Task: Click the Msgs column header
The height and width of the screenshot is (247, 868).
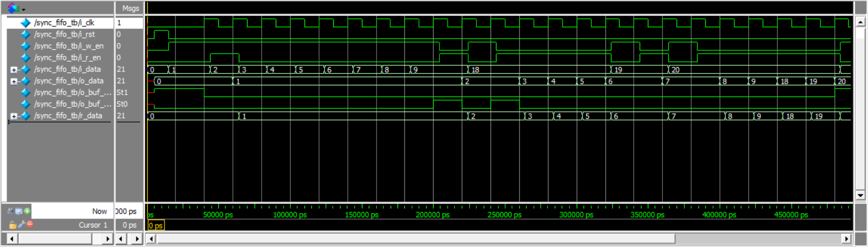Action: [130, 8]
